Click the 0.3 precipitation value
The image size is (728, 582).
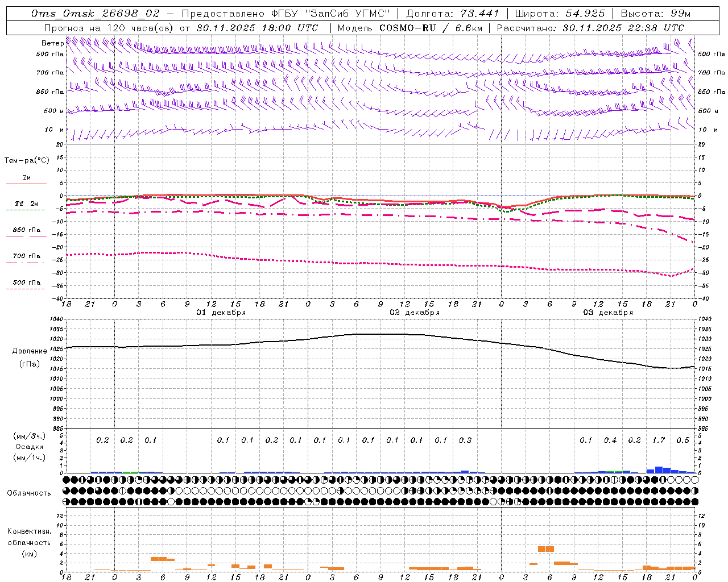(x=465, y=440)
